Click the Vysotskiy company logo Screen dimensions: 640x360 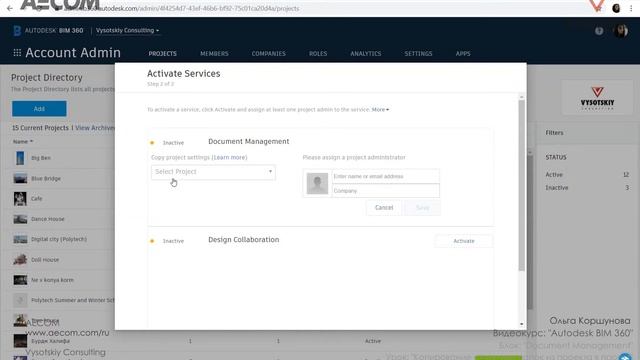click(597, 98)
